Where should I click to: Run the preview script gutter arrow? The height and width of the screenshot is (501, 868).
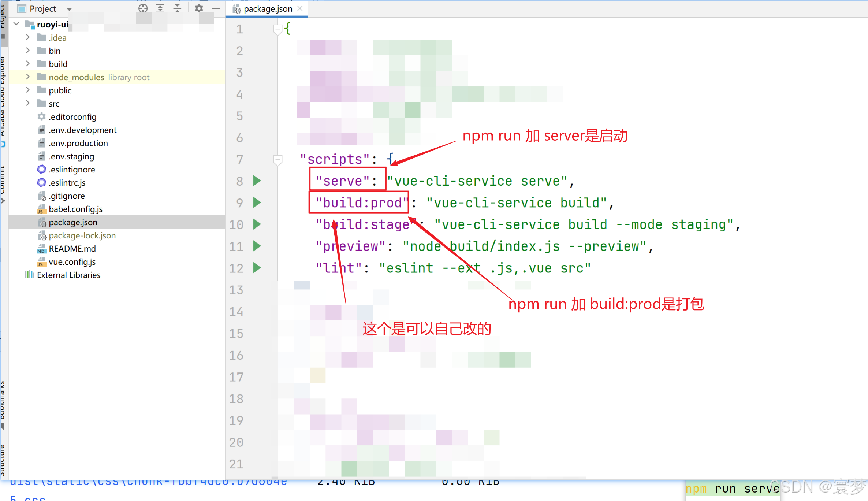tap(257, 246)
